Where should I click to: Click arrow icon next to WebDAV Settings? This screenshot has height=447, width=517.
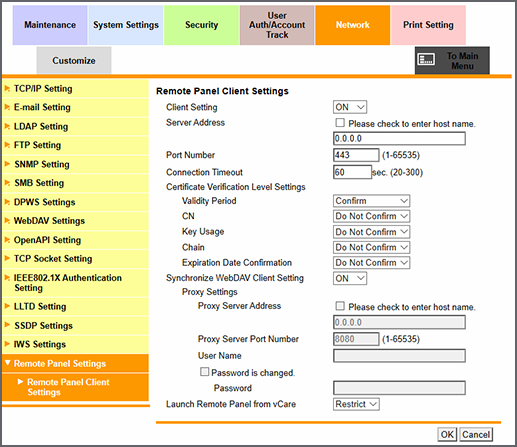point(7,221)
